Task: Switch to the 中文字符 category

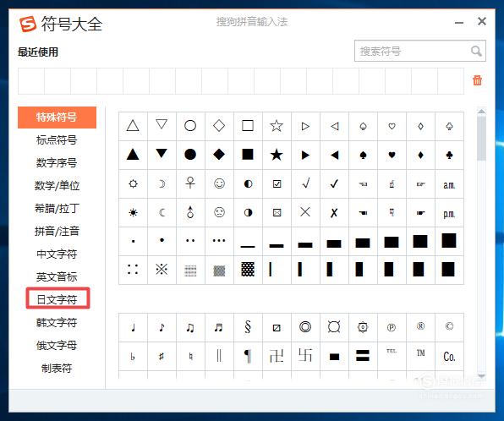Action: 57,254
